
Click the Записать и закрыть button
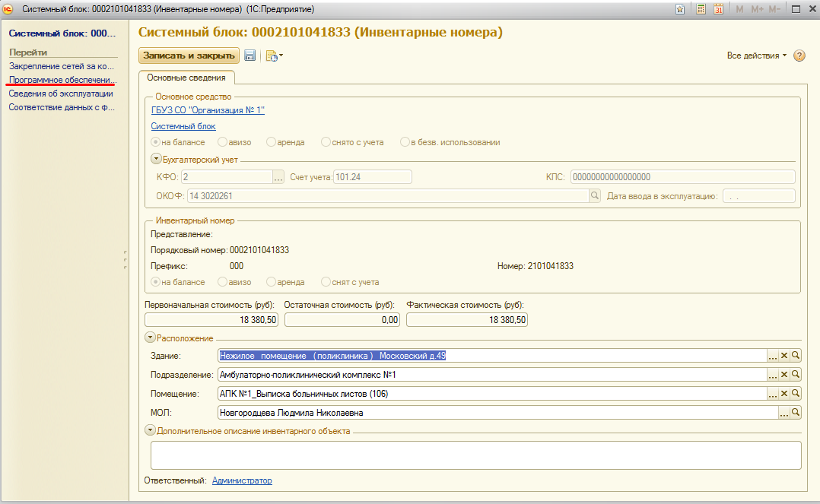189,55
